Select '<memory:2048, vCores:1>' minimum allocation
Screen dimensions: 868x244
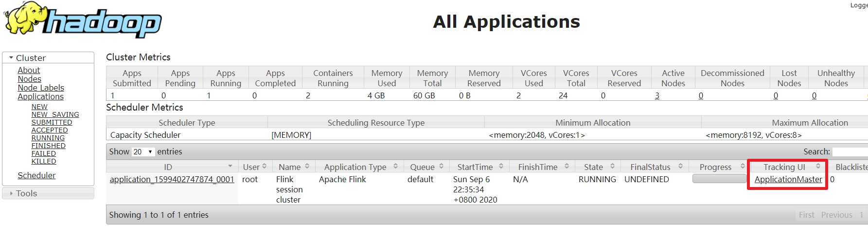point(536,135)
